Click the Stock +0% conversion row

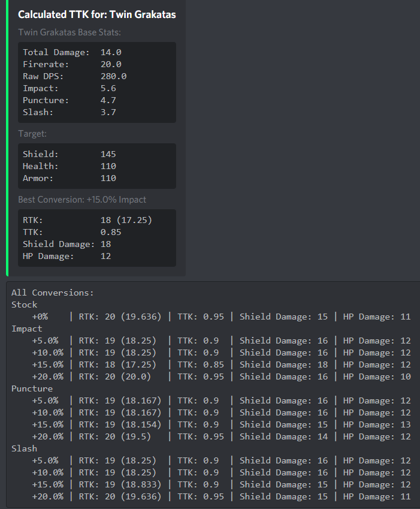click(x=210, y=317)
